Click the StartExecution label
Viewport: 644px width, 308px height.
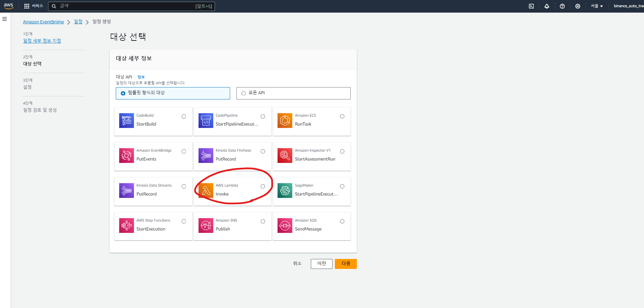(x=151, y=229)
